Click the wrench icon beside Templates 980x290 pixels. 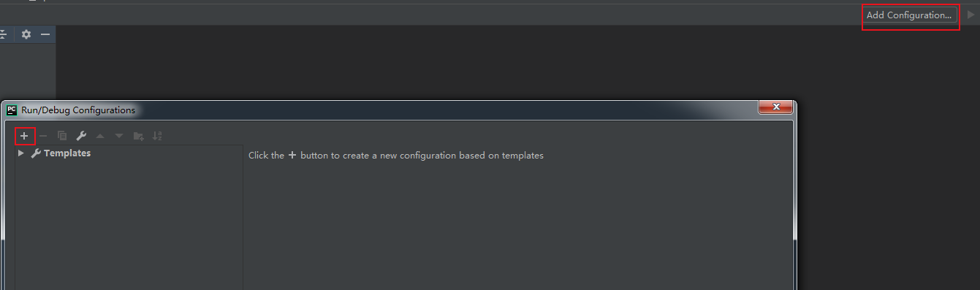coord(36,153)
